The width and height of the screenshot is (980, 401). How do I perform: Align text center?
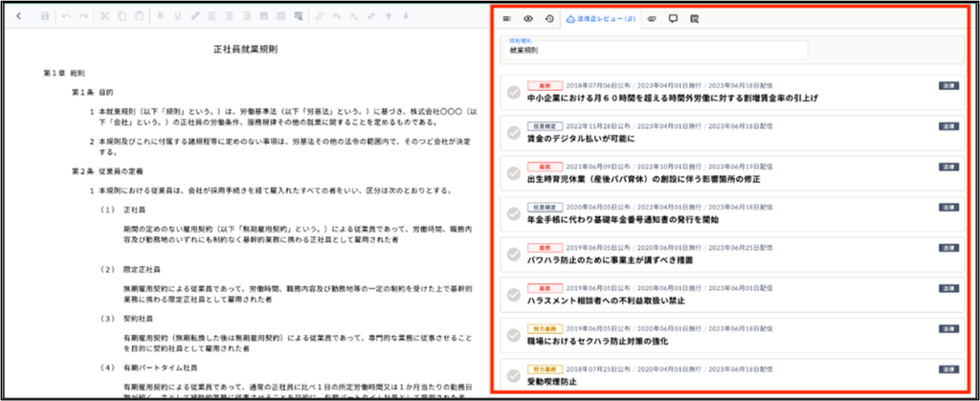click(230, 16)
